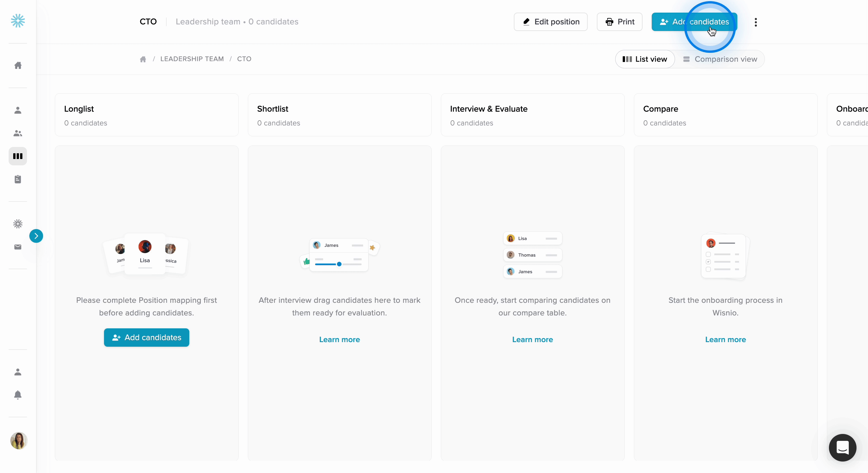Click the home/dashboard icon in sidebar
This screenshot has height=473, width=868.
click(x=18, y=65)
